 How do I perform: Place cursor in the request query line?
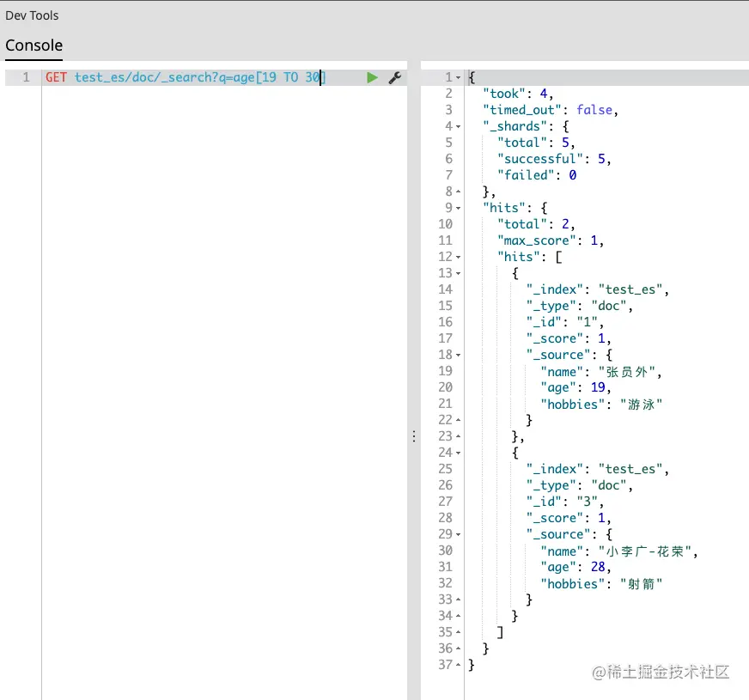[186, 77]
